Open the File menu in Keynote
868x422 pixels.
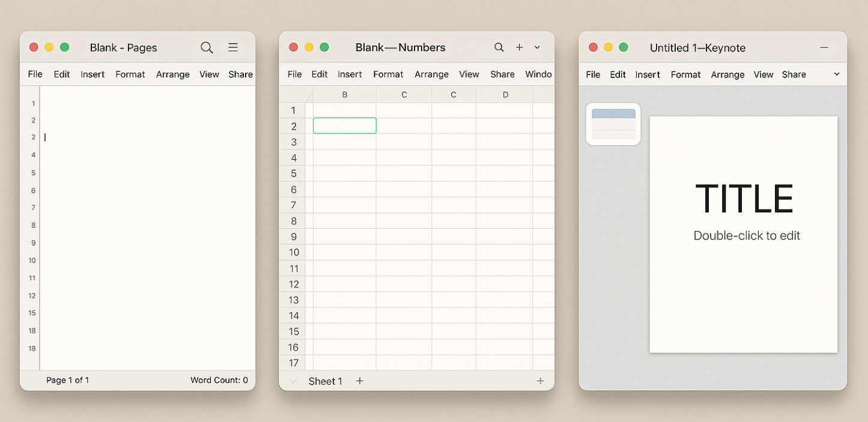pyautogui.click(x=593, y=74)
